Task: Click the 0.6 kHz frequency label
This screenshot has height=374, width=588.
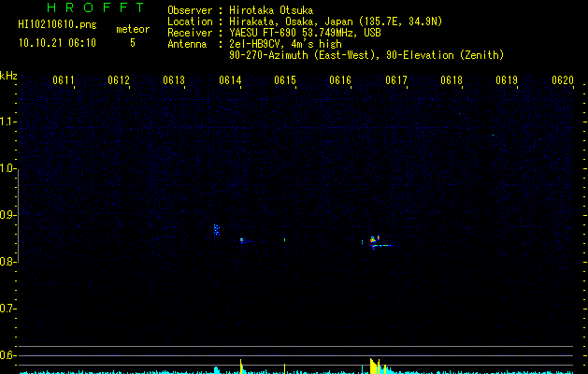Action: point(7,355)
